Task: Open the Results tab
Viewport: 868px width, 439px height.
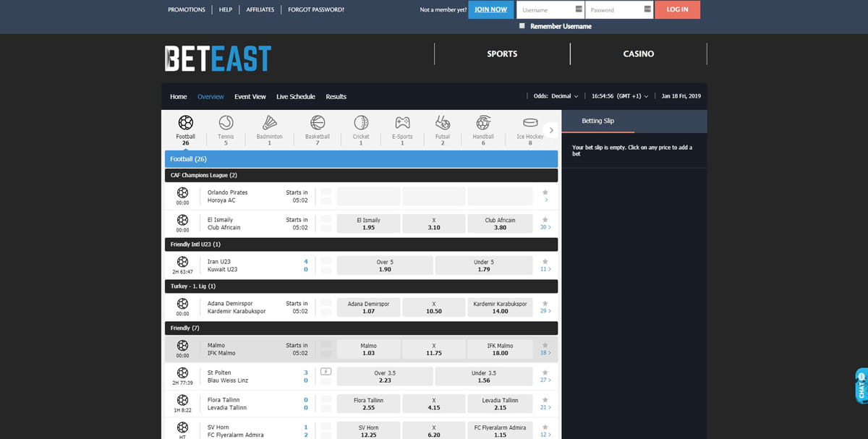Action: tap(336, 96)
